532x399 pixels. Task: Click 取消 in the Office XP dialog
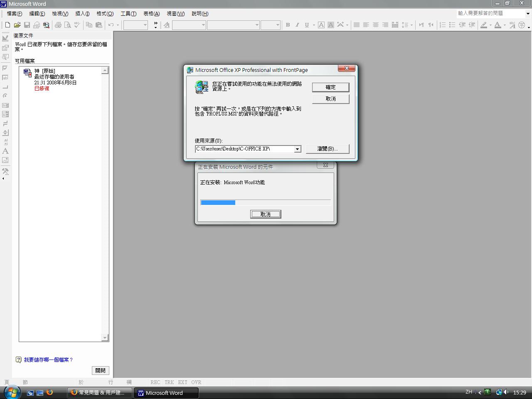coord(330,99)
